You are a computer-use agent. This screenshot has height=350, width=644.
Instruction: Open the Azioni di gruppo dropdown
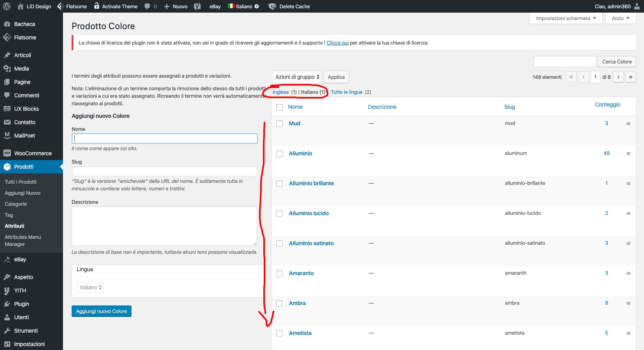tap(297, 77)
